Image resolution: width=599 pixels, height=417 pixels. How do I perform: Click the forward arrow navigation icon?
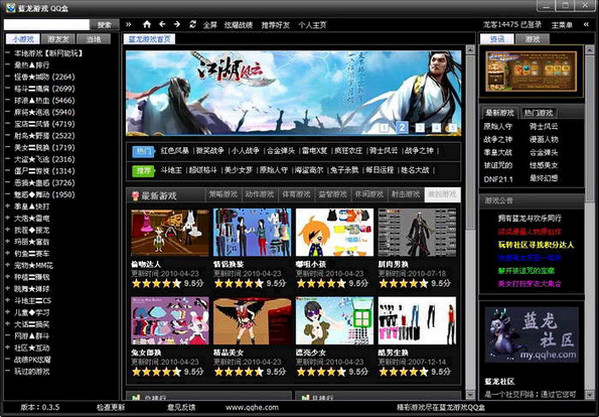tap(177, 24)
